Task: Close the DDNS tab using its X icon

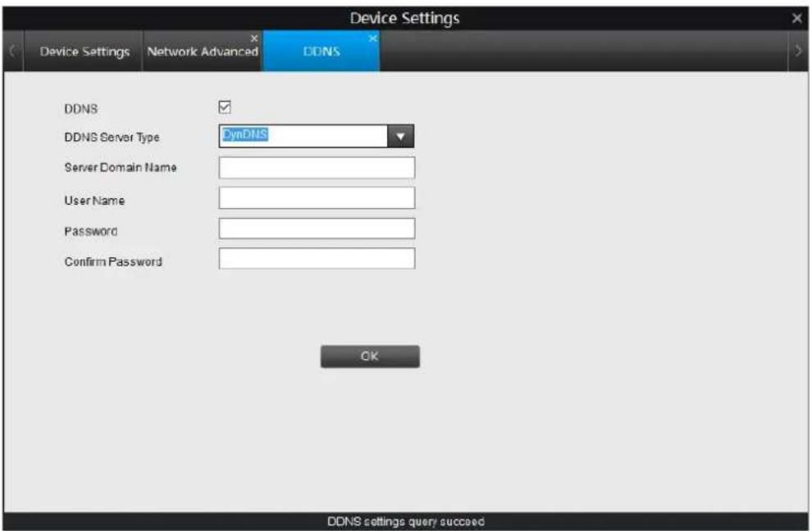Action: (373, 39)
